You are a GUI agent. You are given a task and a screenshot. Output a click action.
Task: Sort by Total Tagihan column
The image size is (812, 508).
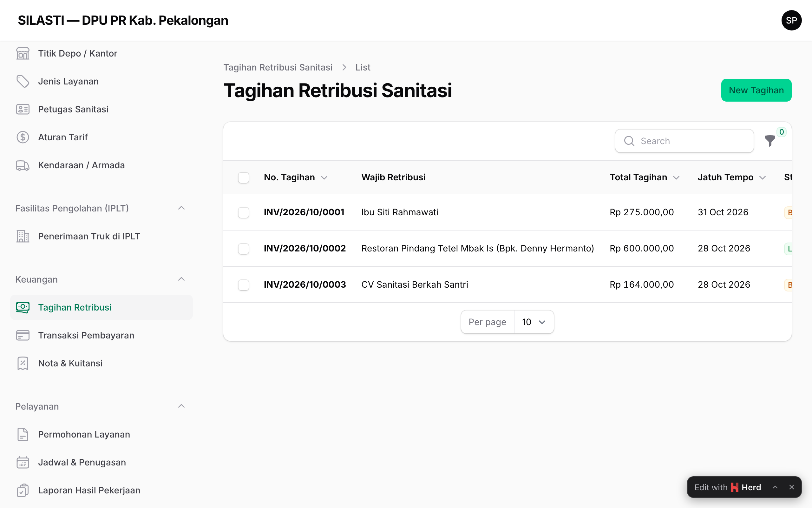[645, 177]
